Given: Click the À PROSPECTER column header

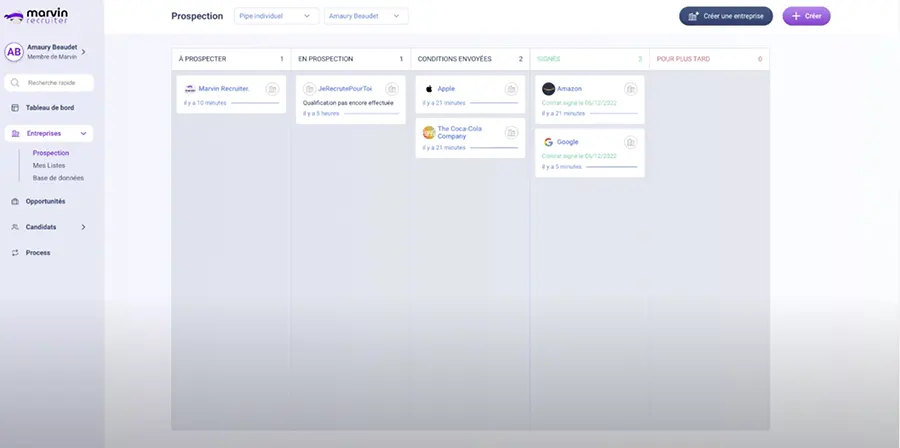Looking at the screenshot, I should point(231,59).
